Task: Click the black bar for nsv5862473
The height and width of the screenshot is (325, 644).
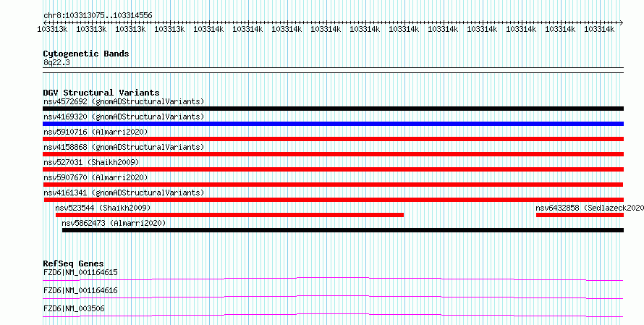Action: tap(343, 230)
